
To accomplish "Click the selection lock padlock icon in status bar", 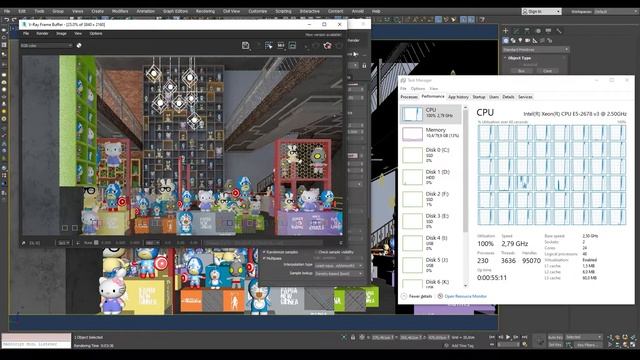I will click(353, 337).
